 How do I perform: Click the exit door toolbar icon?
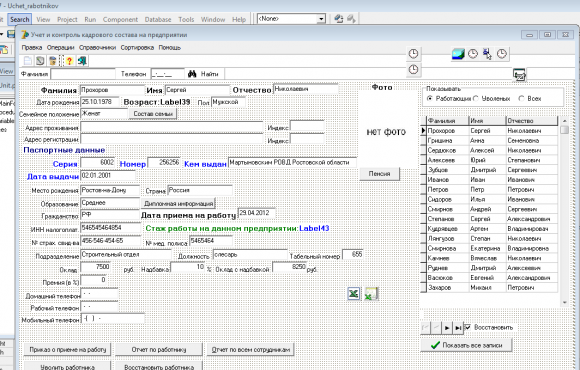(82, 61)
